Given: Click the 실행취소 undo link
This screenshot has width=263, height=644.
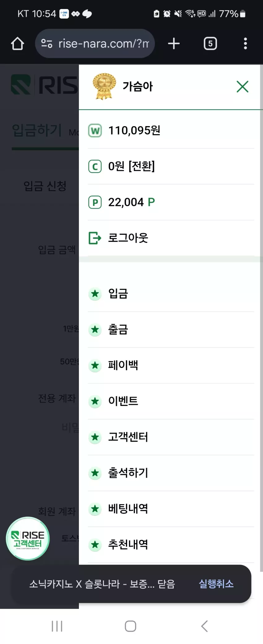Looking at the screenshot, I should point(216,584).
